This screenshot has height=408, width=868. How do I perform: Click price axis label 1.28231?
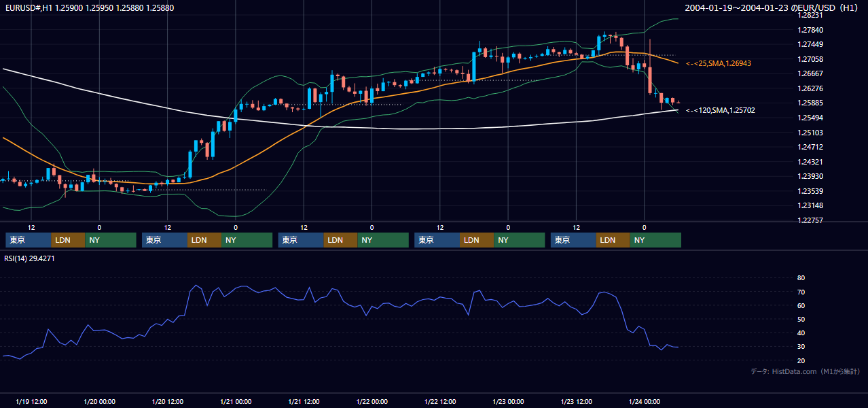pos(810,15)
